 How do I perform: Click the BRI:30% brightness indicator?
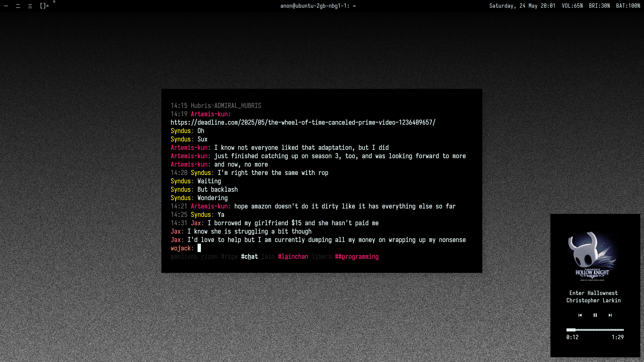click(x=599, y=6)
